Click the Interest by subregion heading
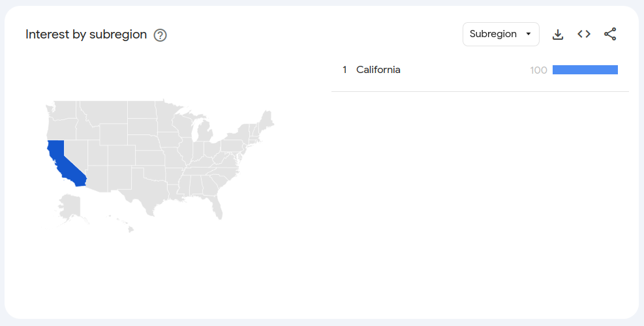Image resolution: width=644 pixels, height=326 pixels. point(86,35)
